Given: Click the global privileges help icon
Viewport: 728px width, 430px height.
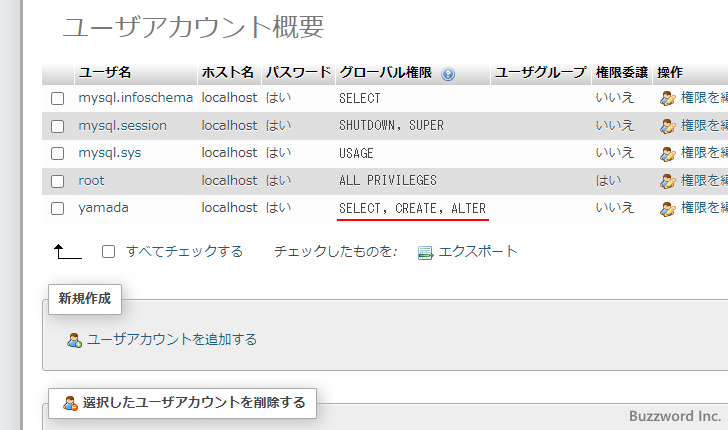Looking at the screenshot, I should [x=448, y=74].
